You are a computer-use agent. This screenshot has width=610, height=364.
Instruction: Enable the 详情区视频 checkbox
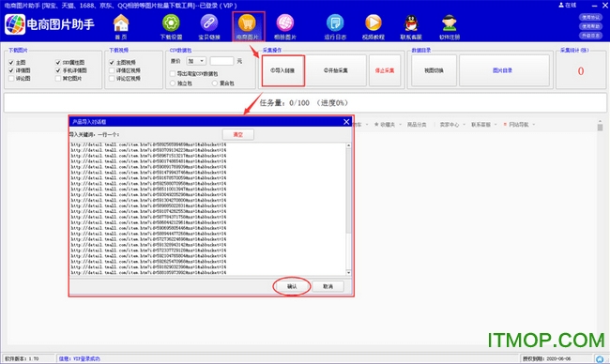tap(112, 70)
